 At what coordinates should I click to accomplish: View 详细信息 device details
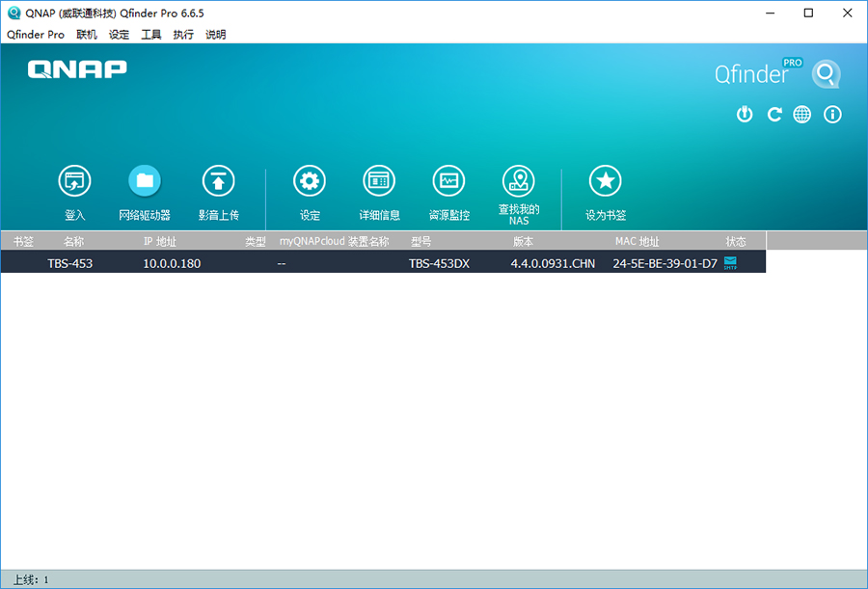click(x=378, y=181)
